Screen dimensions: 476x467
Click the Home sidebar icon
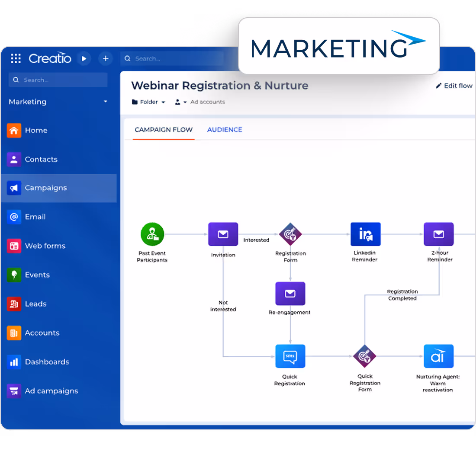pyautogui.click(x=13, y=130)
